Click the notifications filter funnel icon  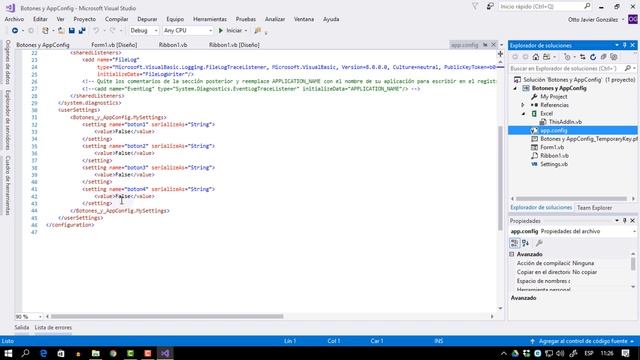click(x=475, y=7)
